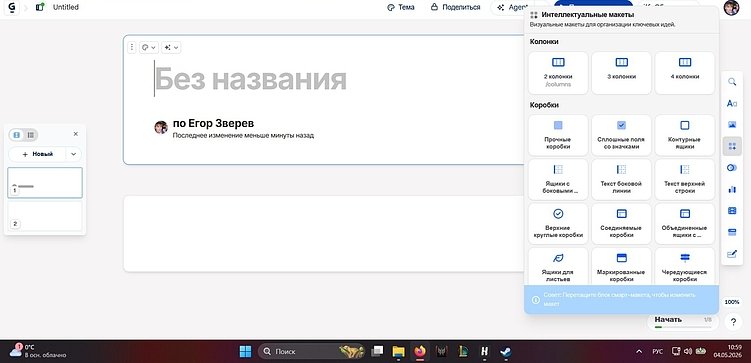Viewport: 751px width, 363px height.
Task: Open the Windows Start menu
Action: pos(245,352)
